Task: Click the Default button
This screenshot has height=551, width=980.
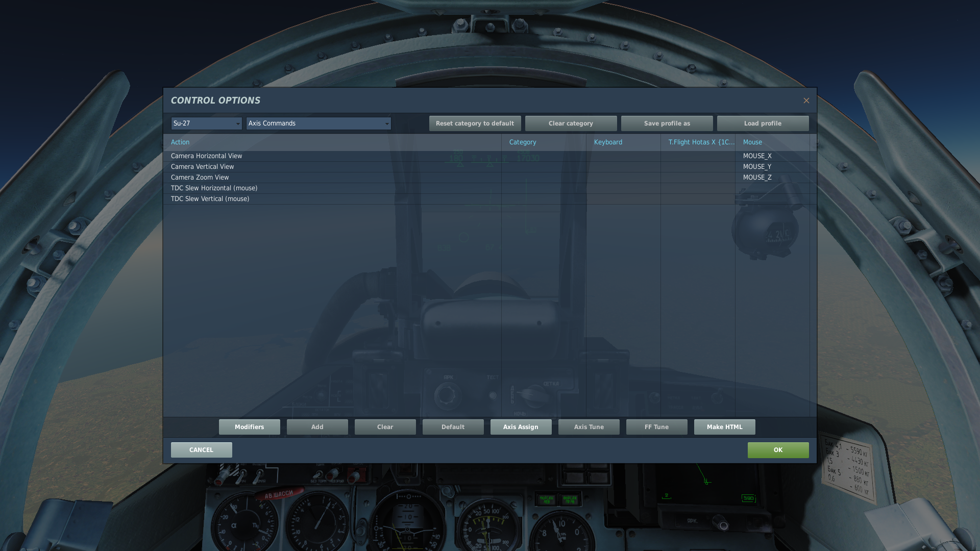Action: [x=453, y=427]
